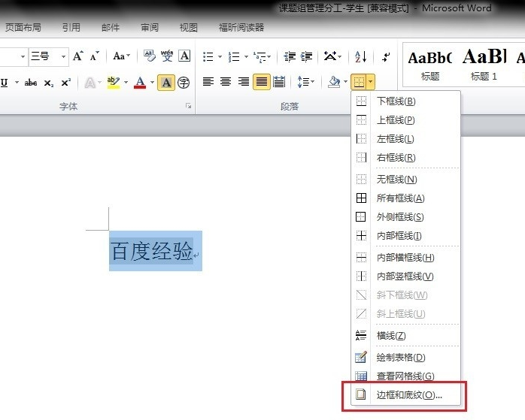Image resolution: width=525 pixels, height=420 pixels.
Task: Click the Text Effects icon
Action: click(90, 83)
